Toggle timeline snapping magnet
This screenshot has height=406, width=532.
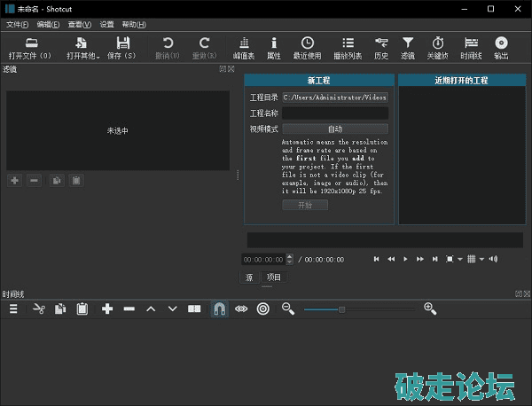(218, 308)
